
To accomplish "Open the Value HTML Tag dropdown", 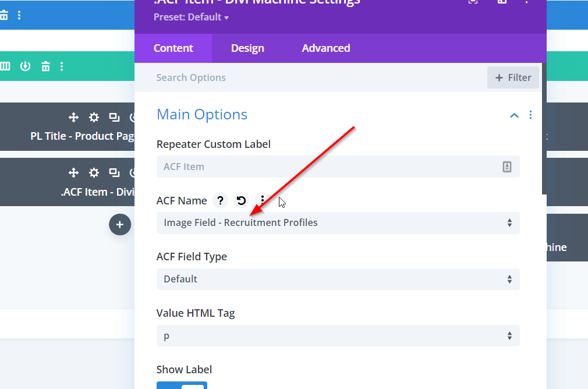I will pos(338,336).
